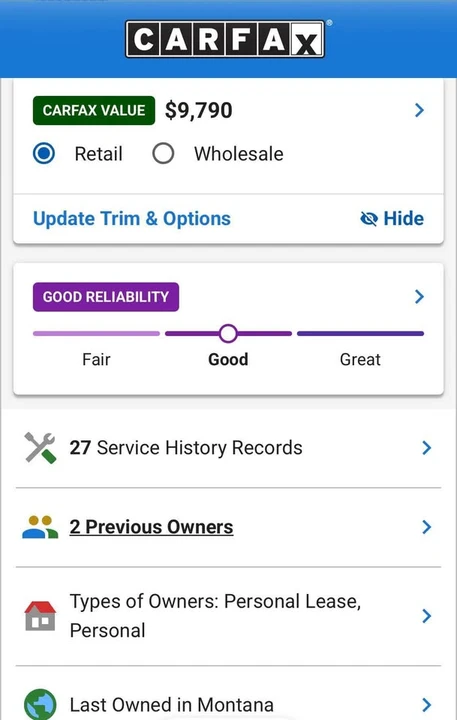The width and height of the screenshot is (457, 720).
Task: Open Types of Owners chevron arrow
Action: pos(427,616)
